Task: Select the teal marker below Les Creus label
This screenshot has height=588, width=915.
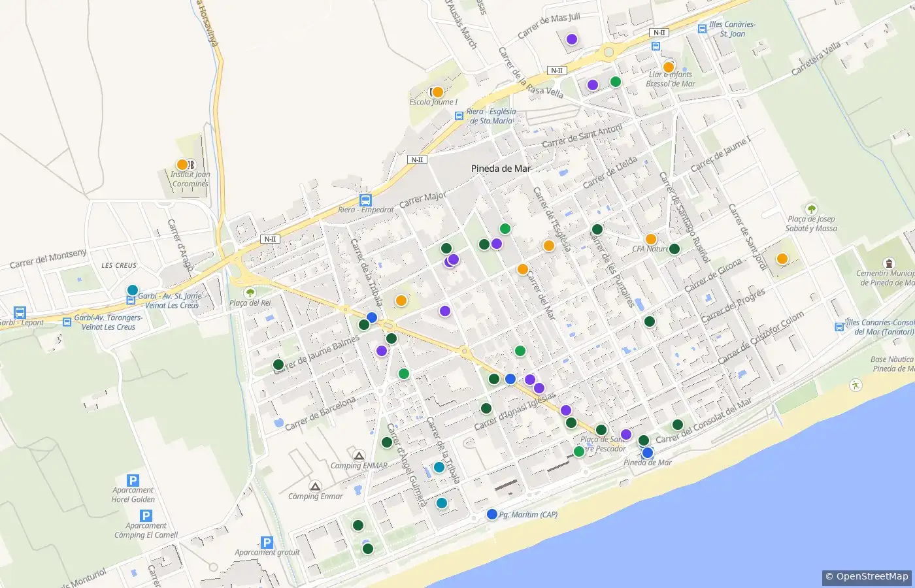Action: 133,290
